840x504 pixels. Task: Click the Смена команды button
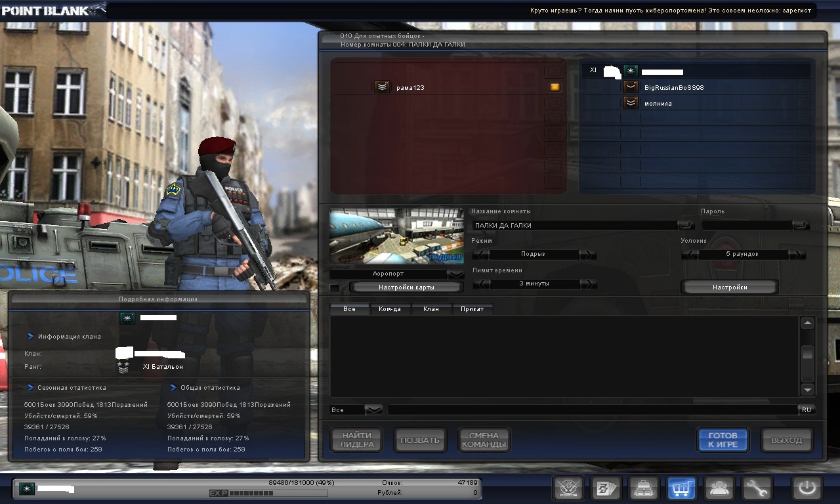pyautogui.click(x=484, y=440)
